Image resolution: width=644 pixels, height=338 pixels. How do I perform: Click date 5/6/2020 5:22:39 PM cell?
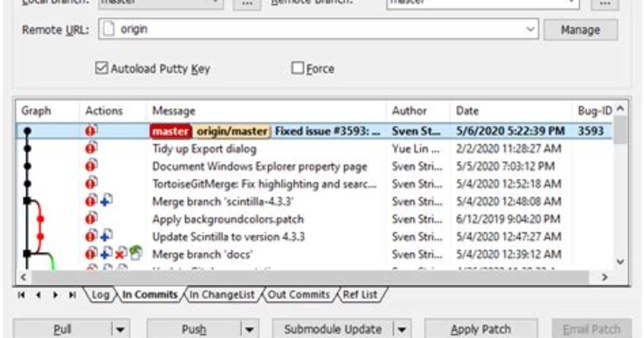point(510,131)
